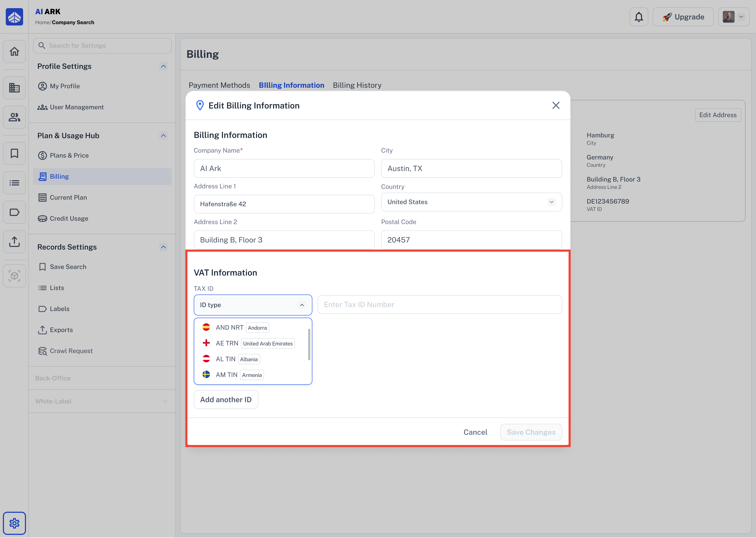Click the Company Search breadcrumb
Screen dimensions: 756x538
[73, 23]
